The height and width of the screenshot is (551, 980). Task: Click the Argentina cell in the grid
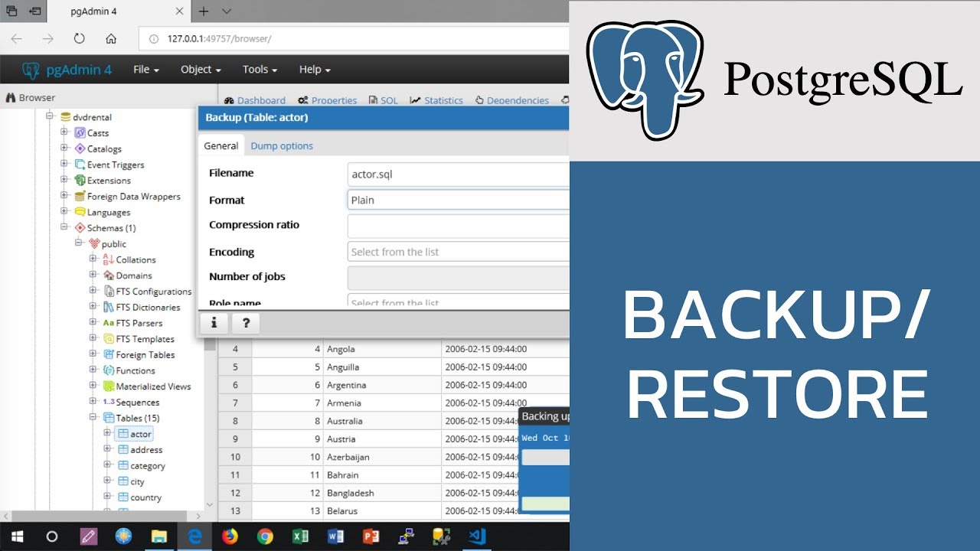tap(382, 385)
